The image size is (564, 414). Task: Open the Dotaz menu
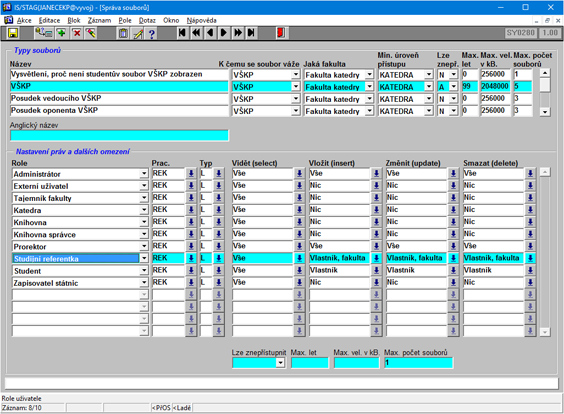point(147,21)
